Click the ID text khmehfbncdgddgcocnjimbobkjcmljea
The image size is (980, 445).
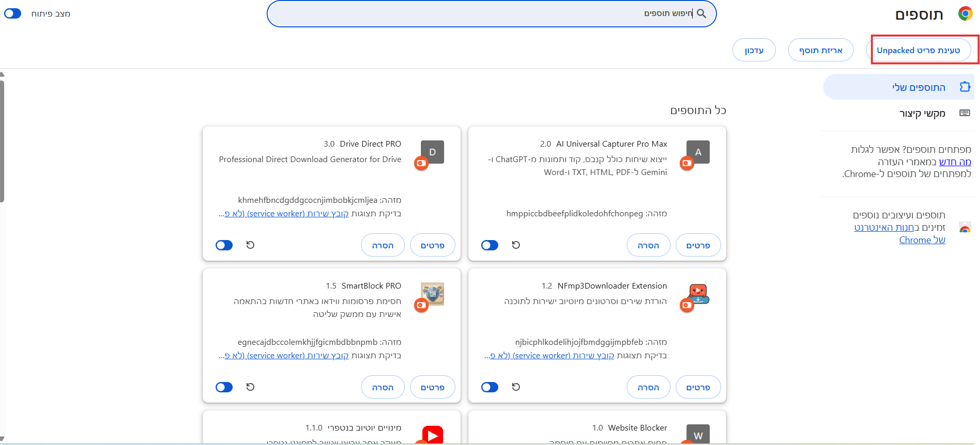tap(308, 200)
